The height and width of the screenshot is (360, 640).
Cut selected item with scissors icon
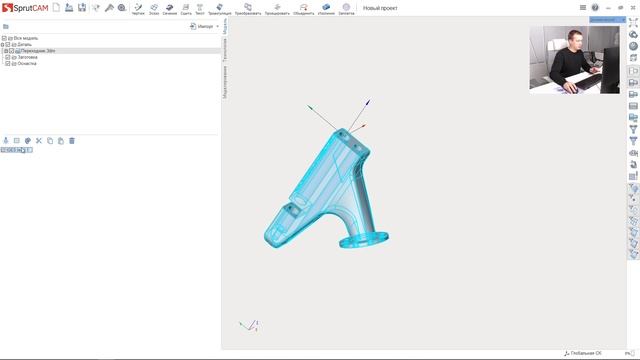[x=39, y=141]
